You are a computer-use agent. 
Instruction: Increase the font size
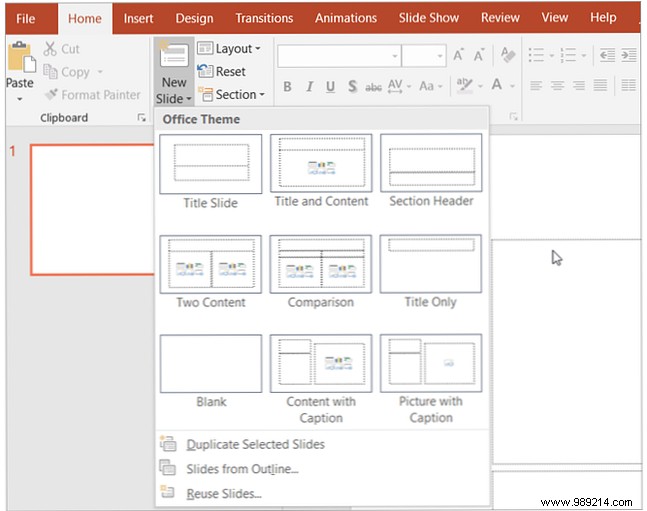[458, 55]
